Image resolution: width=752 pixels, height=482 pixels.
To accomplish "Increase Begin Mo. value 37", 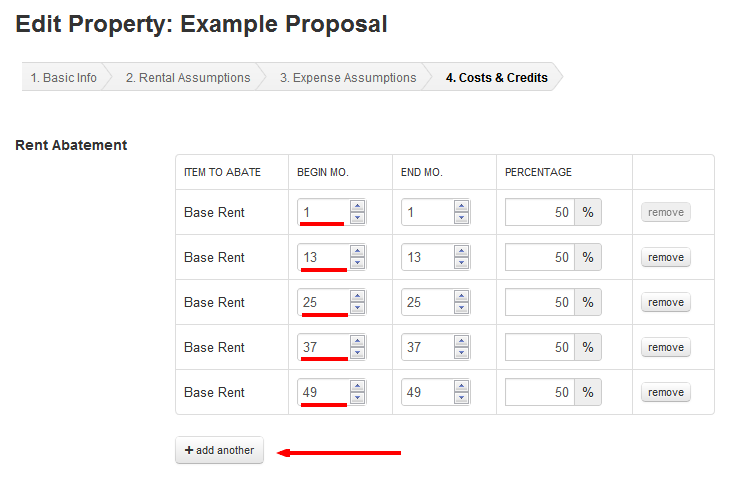I will click(x=357, y=341).
